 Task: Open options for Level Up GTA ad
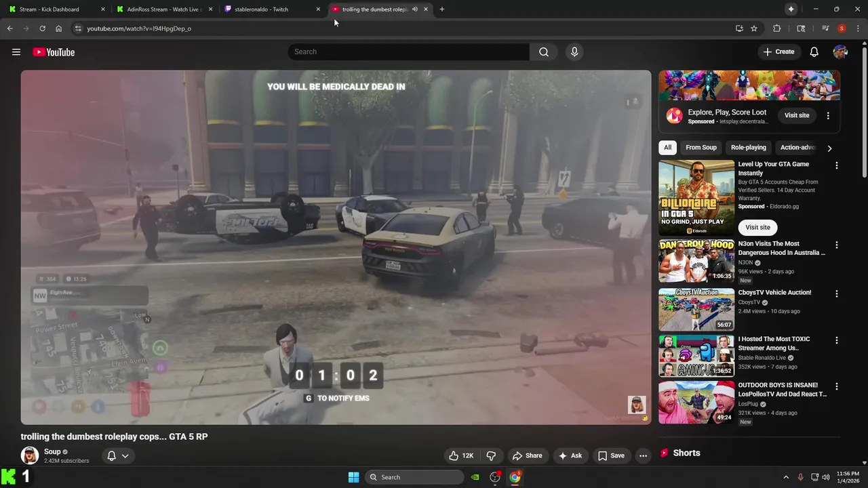click(x=837, y=165)
